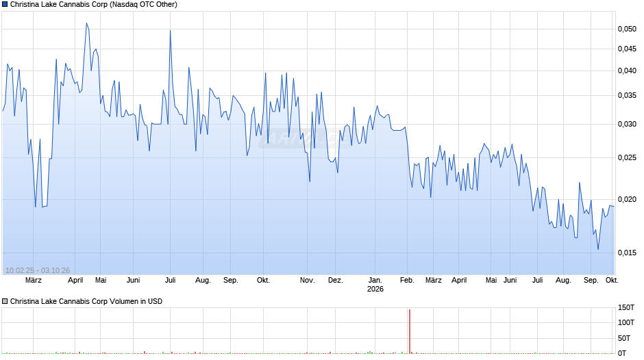Viewport: 644px width, 360px height.
Task: Click the '0,045' price axis label
Action: coord(627,49)
